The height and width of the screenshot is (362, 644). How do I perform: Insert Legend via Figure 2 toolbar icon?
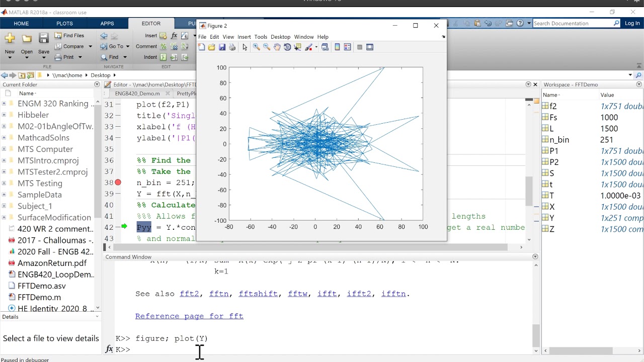[x=347, y=47]
